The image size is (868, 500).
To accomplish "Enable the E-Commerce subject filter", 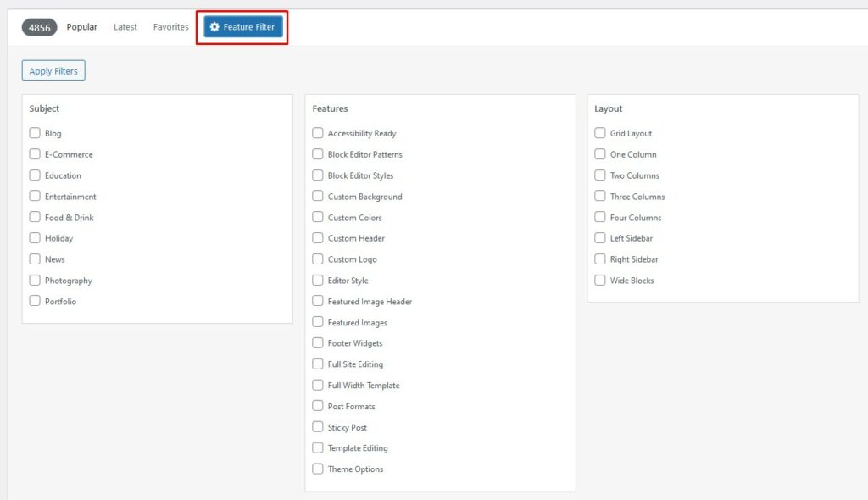I will click(35, 154).
